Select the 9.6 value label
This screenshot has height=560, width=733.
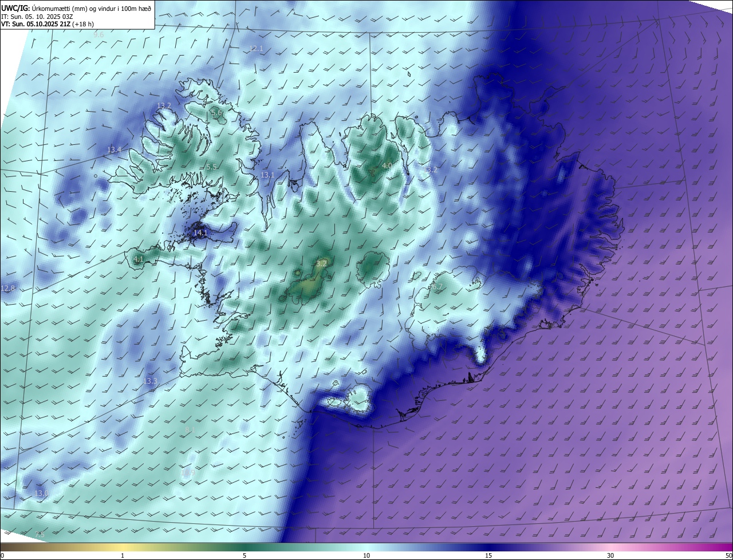pos(98,35)
